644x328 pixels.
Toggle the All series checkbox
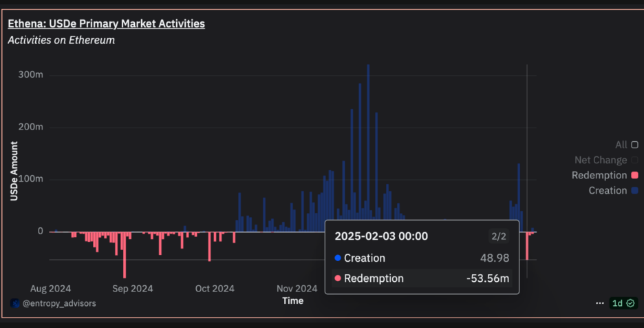tap(634, 145)
